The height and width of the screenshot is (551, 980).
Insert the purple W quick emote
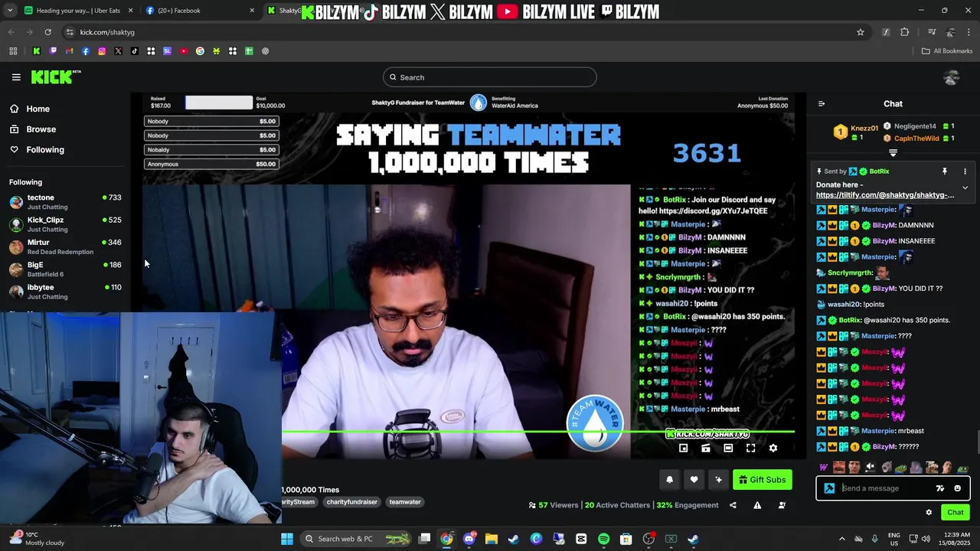[x=824, y=468]
